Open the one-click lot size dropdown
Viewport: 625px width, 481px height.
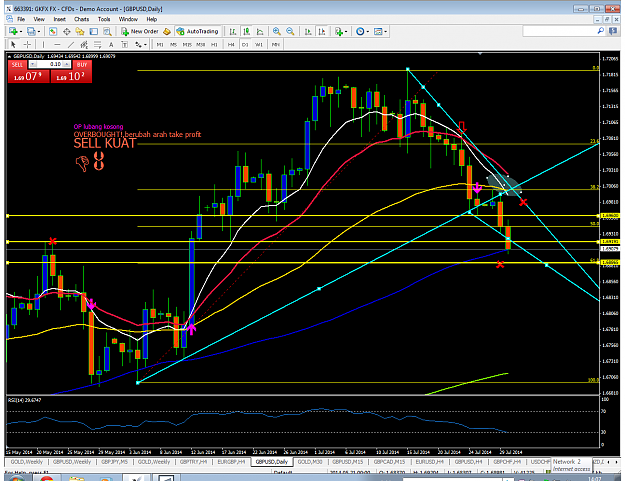[33, 64]
